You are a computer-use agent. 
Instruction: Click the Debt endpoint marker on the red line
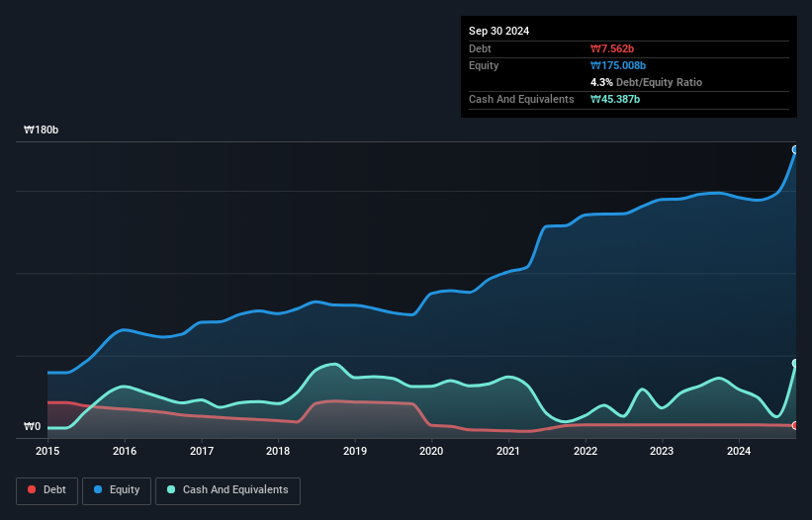pos(795,426)
